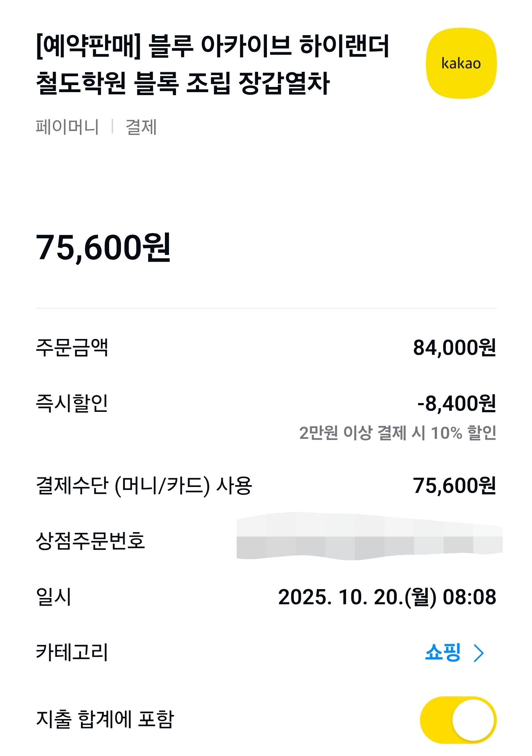Tap the large 75,600원 total amount
Screen dimensions: 532x756
click(103, 248)
